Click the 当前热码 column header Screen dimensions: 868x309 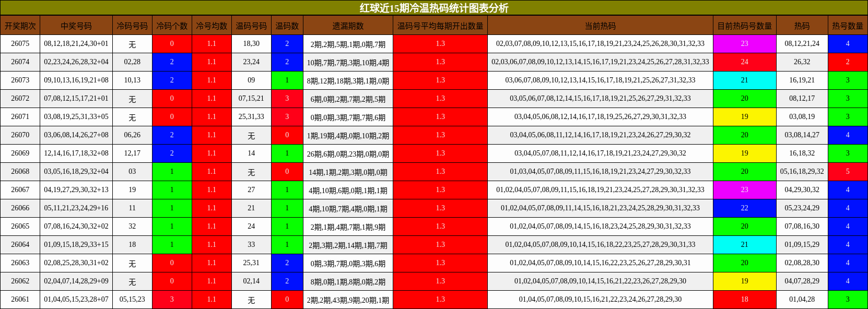pyautogui.click(x=600, y=26)
